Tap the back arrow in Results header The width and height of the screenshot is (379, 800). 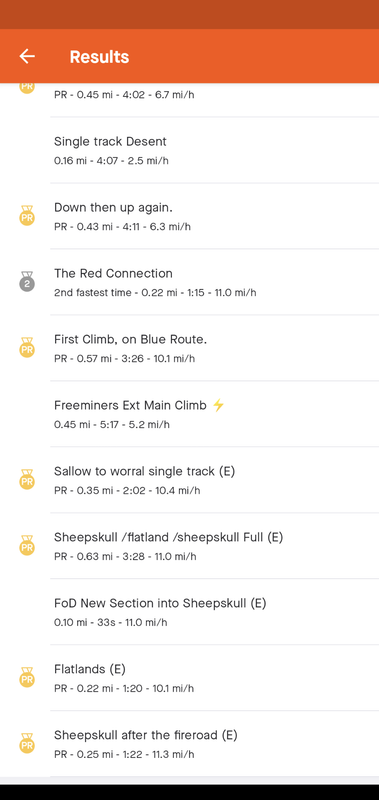27,56
